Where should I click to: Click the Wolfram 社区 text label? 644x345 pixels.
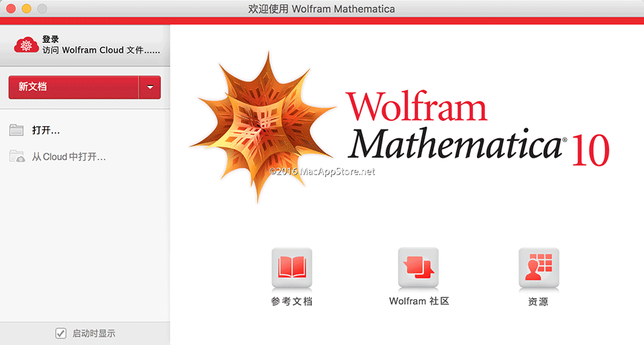tap(419, 301)
